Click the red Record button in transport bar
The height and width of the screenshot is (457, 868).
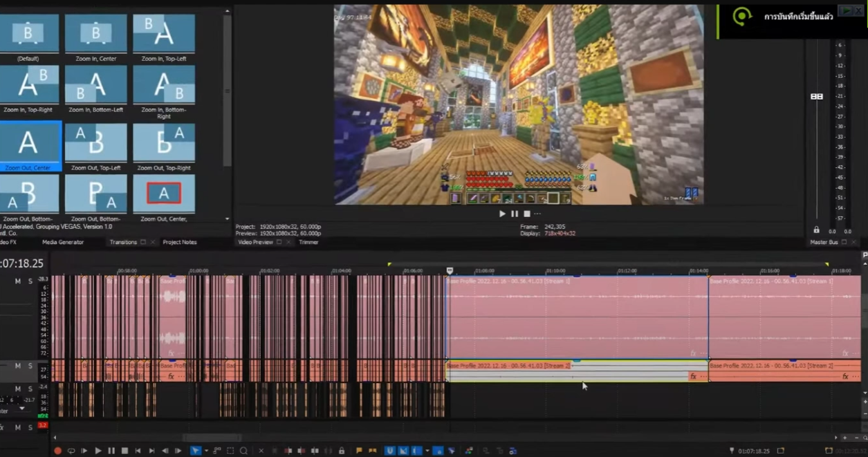tap(57, 451)
